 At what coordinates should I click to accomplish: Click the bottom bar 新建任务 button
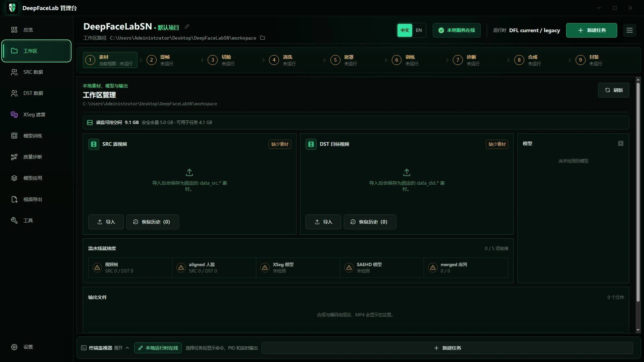447,348
